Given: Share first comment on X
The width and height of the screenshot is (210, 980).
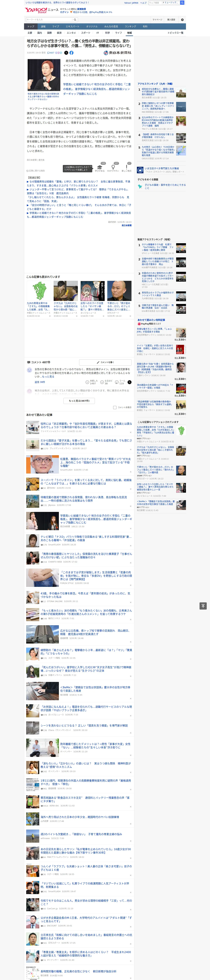Looking at the screenshot, I should [x=130, y=382].
